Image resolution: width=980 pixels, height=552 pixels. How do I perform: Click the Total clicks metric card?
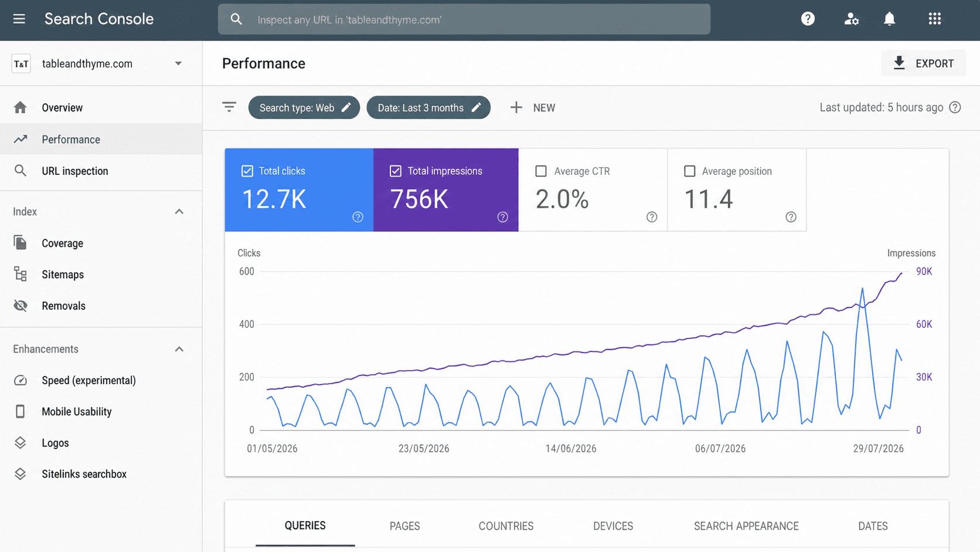click(299, 189)
